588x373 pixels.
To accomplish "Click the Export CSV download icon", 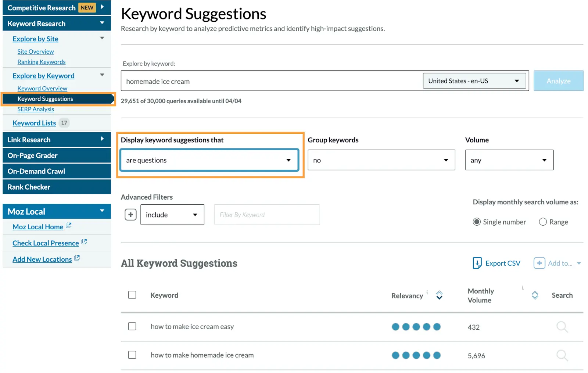I will click(x=477, y=263).
